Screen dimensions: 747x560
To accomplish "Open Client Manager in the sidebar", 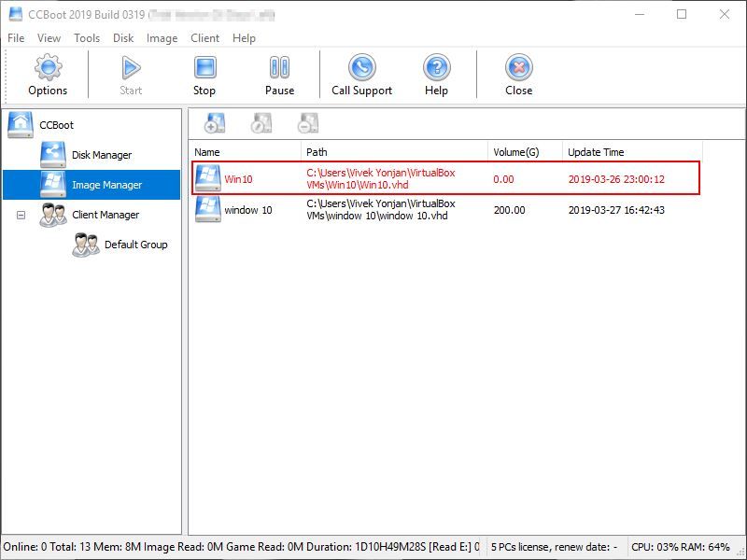I will (106, 215).
